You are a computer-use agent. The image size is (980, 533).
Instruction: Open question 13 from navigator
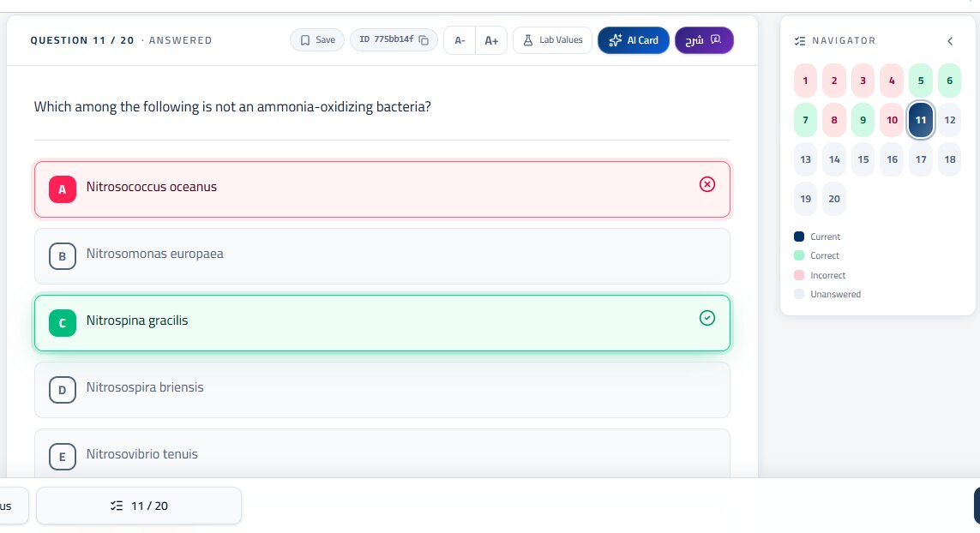tap(805, 159)
